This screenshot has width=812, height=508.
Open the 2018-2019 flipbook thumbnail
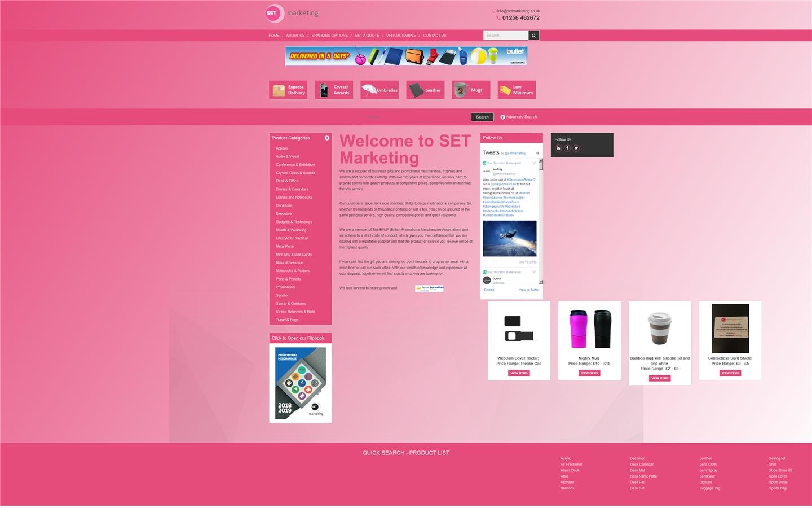(x=300, y=383)
